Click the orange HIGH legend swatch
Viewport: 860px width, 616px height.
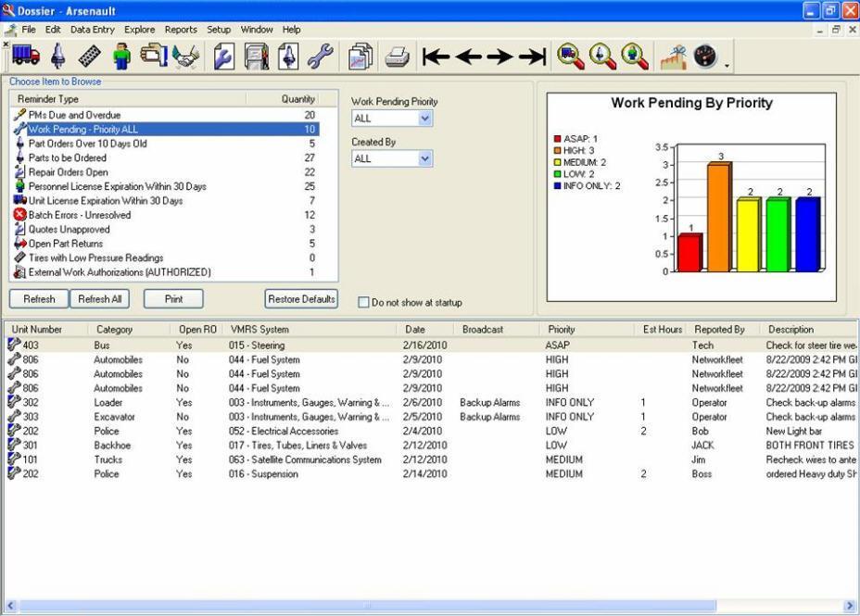pyautogui.click(x=558, y=150)
